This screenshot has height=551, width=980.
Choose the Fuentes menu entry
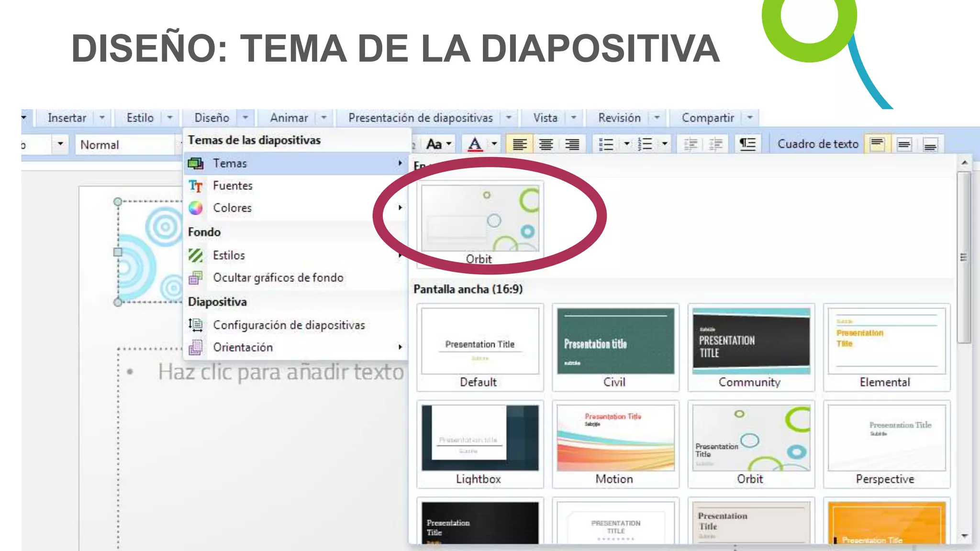(x=295, y=186)
